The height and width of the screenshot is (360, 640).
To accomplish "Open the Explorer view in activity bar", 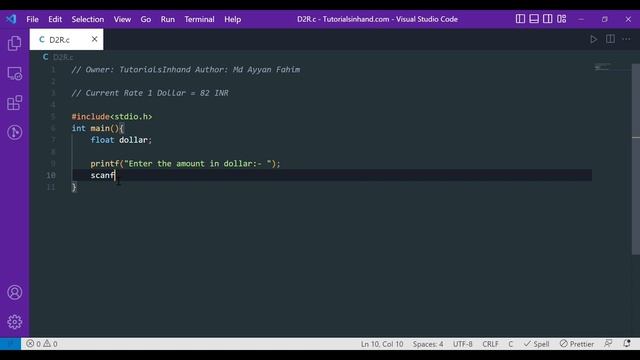I will 14,43.
